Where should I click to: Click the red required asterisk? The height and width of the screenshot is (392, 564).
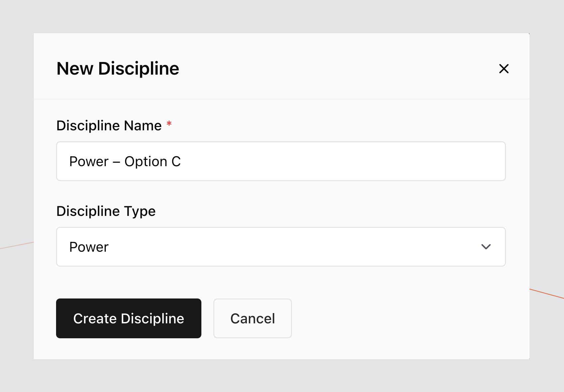[x=169, y=124]
